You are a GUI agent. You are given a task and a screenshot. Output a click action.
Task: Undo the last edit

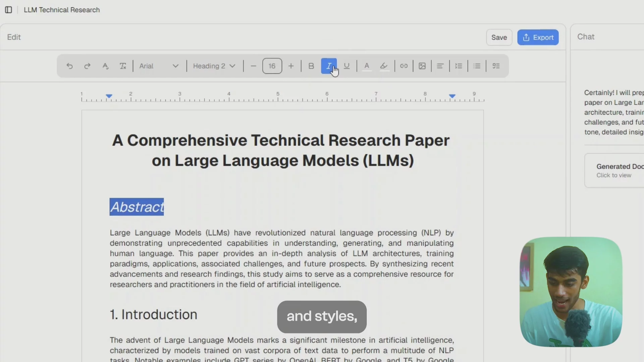(69, 66)
